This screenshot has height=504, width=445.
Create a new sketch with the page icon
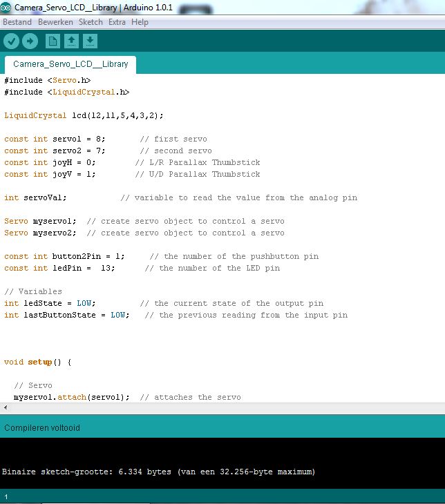(x=53, y=41)
